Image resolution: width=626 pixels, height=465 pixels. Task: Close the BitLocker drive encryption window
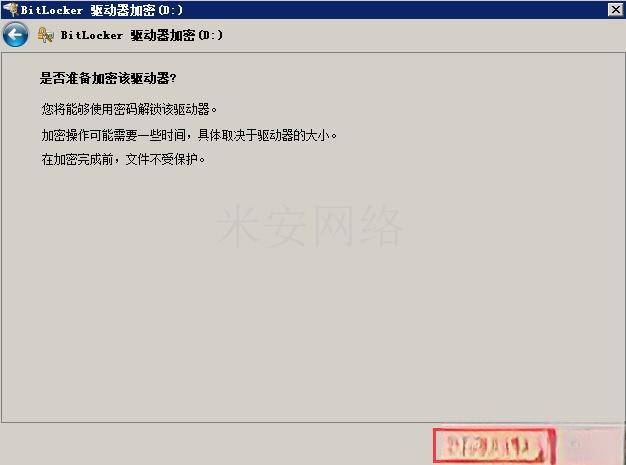pyautogui.click(x=615, y=9)
